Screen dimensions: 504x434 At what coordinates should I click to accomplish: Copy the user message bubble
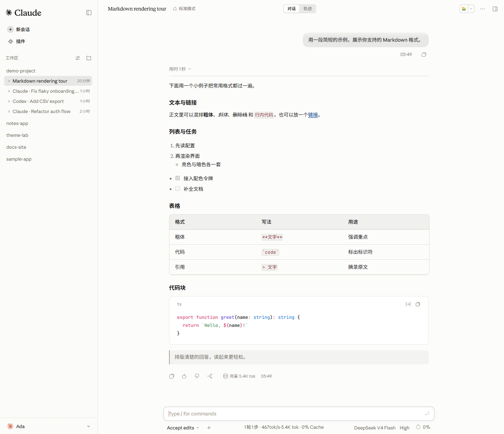tap(424, 55)
